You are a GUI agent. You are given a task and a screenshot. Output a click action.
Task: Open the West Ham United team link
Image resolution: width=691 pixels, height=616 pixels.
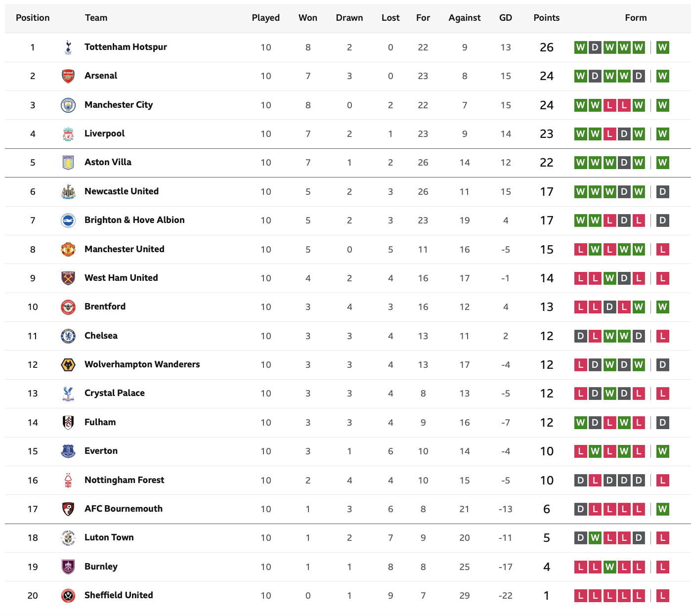[x=121, y=278]
